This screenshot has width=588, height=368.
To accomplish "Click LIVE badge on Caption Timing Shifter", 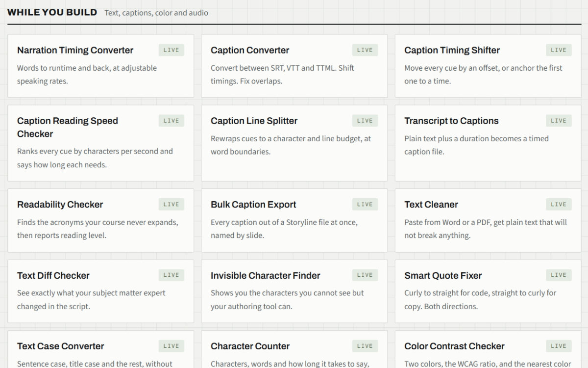I will (559, 50).
